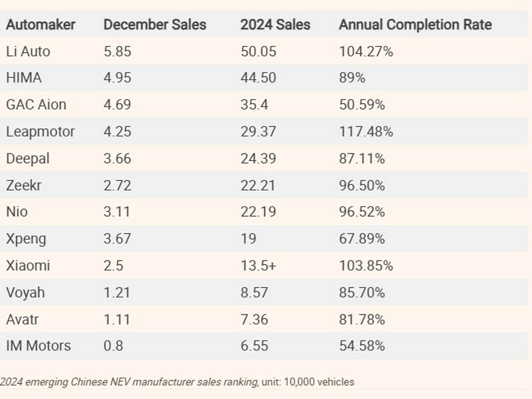Click the Automaker column header
532x399 pixels.
(x=41, y=25)
